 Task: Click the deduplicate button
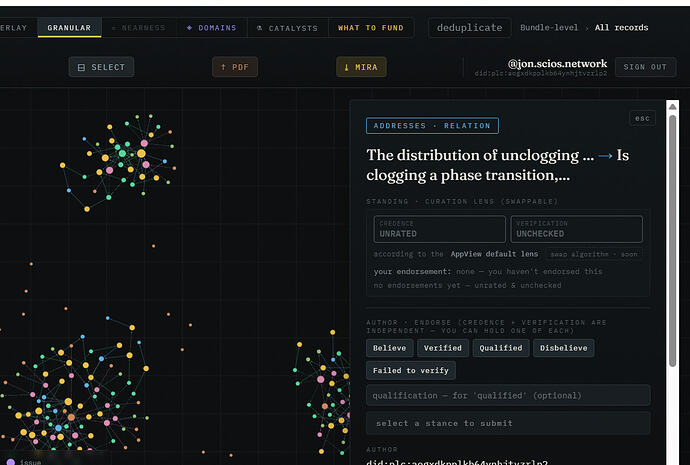[470, 28]
